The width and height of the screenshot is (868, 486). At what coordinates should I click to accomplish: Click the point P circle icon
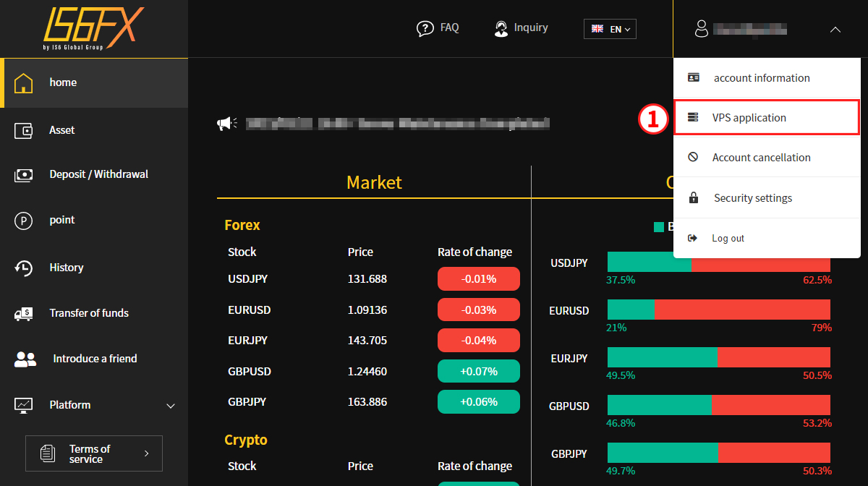tap(24, 221)
